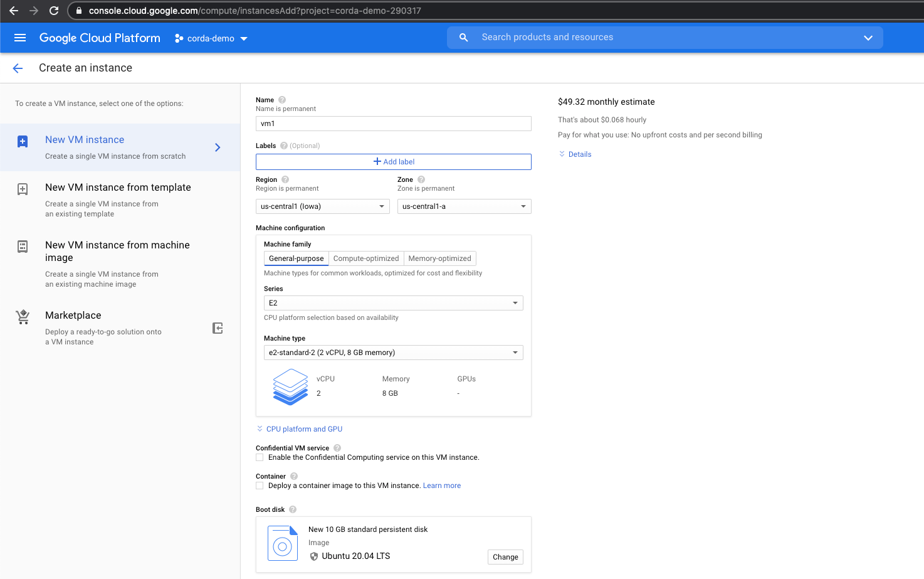Click the $49.32 monthly estimate text
The image size is (924, 579).
coord(606,102)
